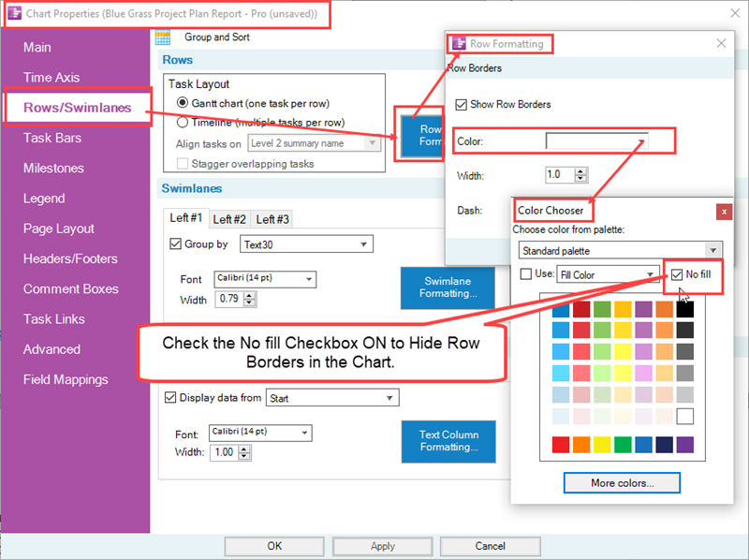Open text column Font dropdown
The height and width of the screenshot is (560, 749).
[x=260, y=433]
